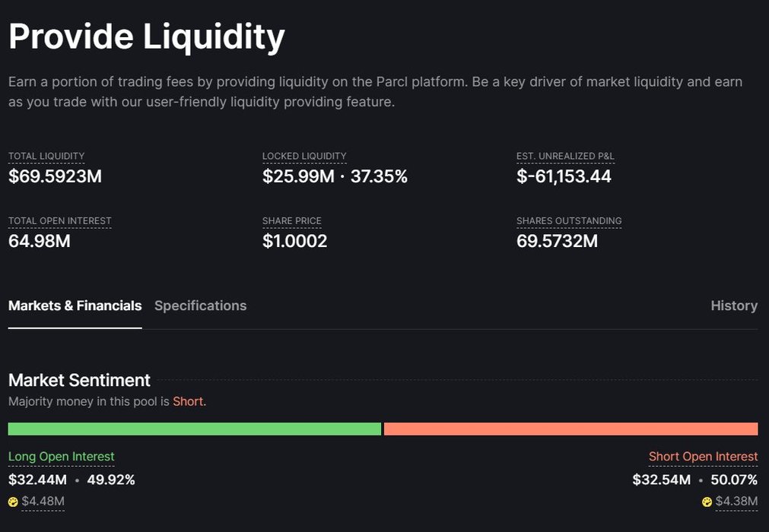
Task: Select the Markets & Financials tab
Action: (x=75, y=306)
